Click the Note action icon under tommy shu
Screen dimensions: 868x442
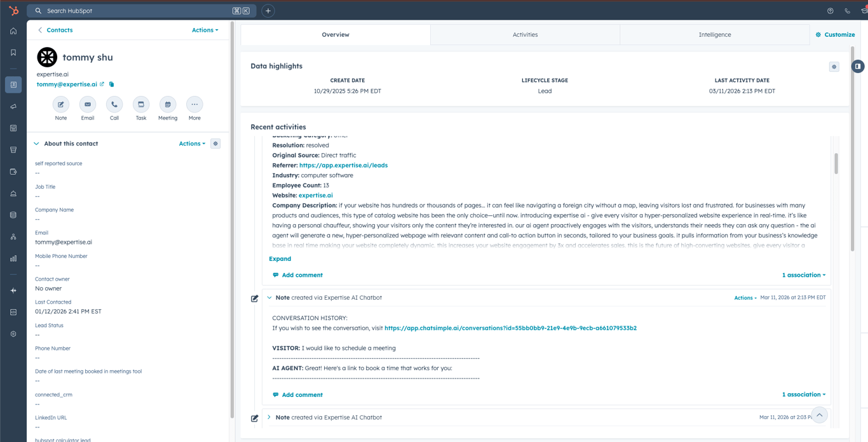pos(61,104)
